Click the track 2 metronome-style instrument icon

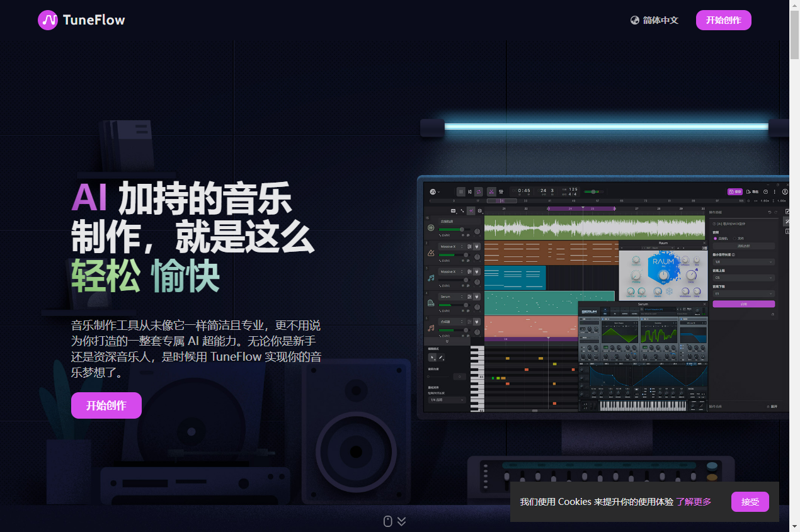431,253
